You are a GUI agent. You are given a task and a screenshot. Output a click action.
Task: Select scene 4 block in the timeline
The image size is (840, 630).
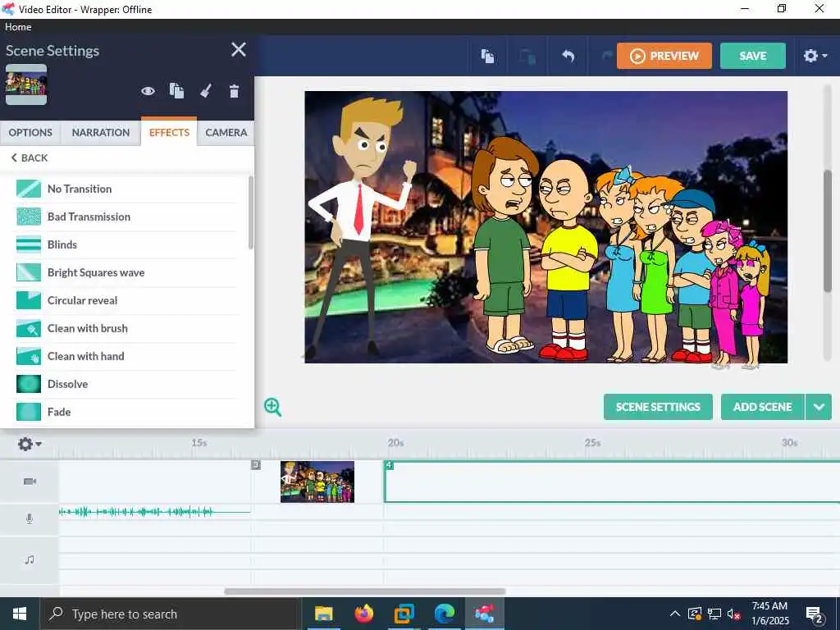click(612, 482)
